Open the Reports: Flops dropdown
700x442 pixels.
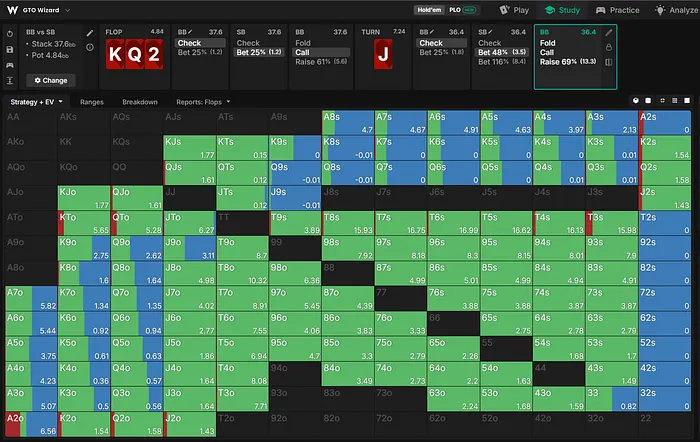[x=203, y=102]
